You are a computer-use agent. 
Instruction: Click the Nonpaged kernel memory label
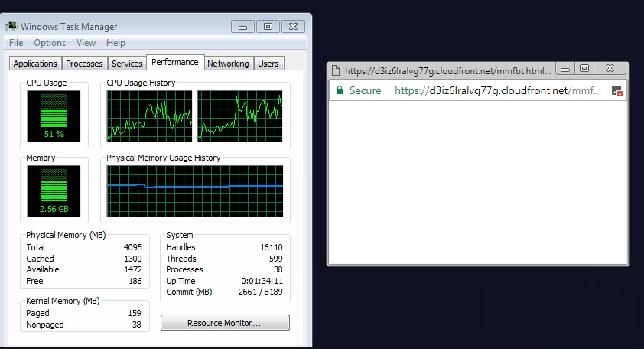45,325
